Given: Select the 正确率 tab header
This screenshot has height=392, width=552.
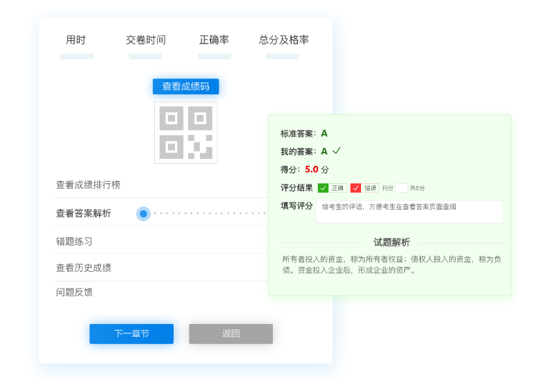Looking at the screenshot, I should pos(214,40).
